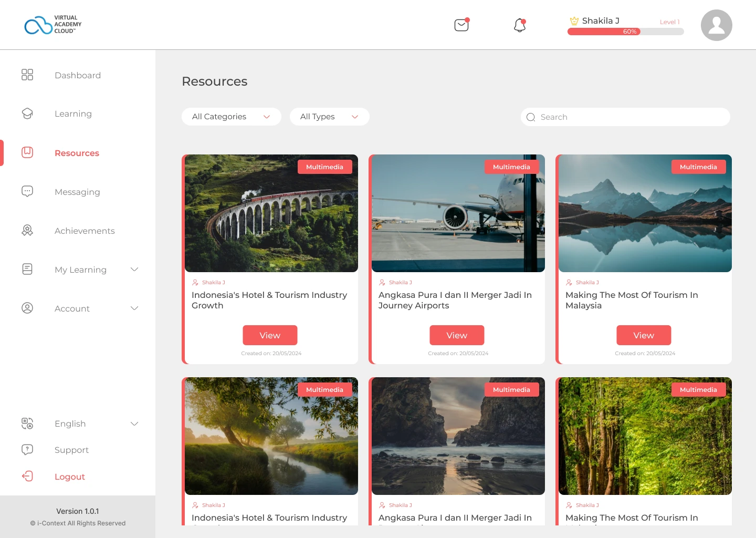Click Multimedia tag on the misty river card
This screenshot has width=756, height=538.
[325, 390]
